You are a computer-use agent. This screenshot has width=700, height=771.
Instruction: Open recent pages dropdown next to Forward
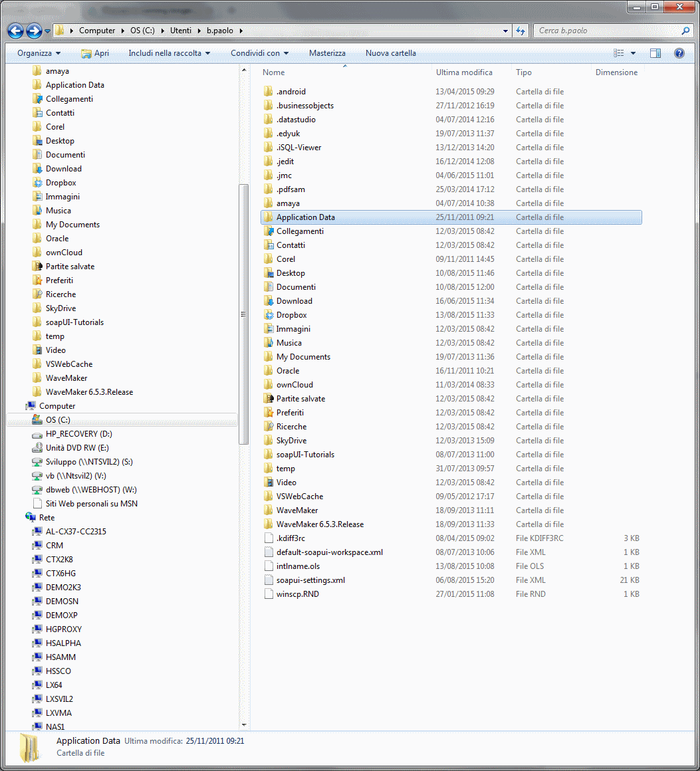coord(47,31)
